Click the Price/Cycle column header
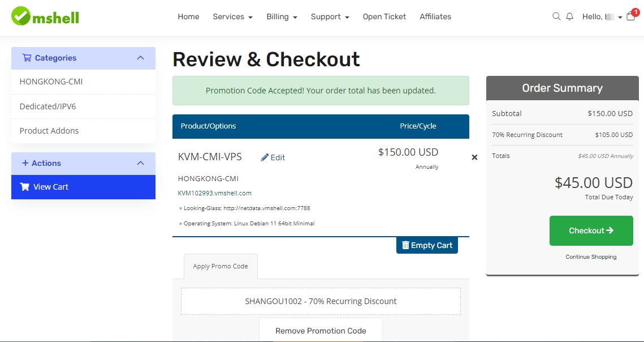 pos(418,126)
